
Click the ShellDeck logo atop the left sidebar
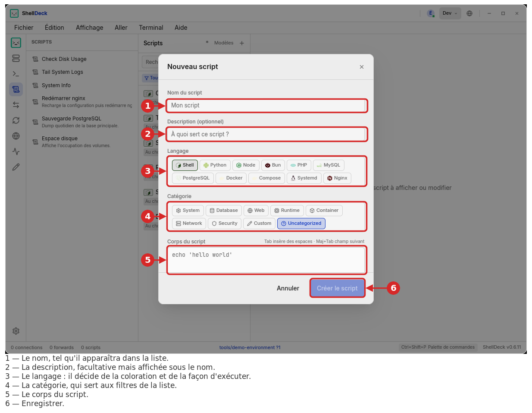pos(16,42)
